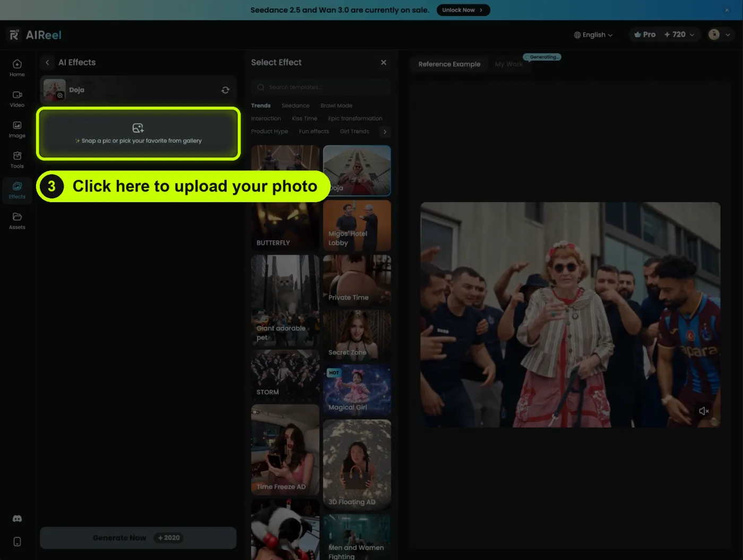
Task: Select the Effects sidebar icon
Action: point(17,191)
